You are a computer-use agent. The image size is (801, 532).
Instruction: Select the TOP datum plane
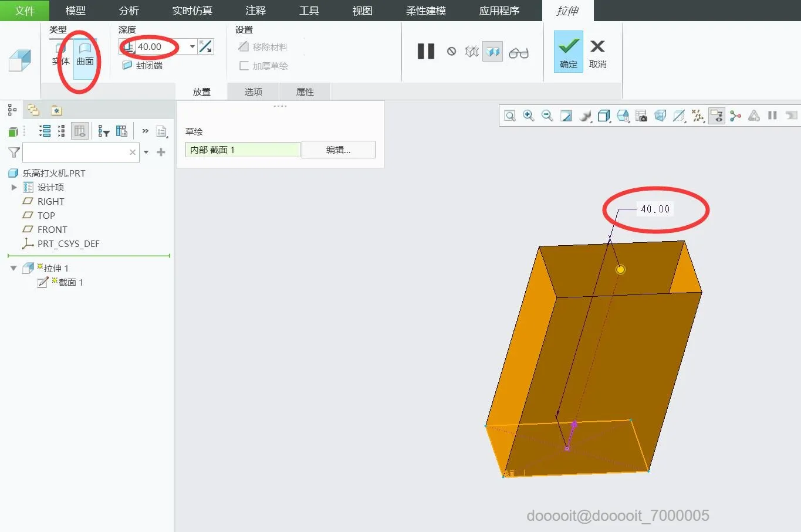coord(46,215)
